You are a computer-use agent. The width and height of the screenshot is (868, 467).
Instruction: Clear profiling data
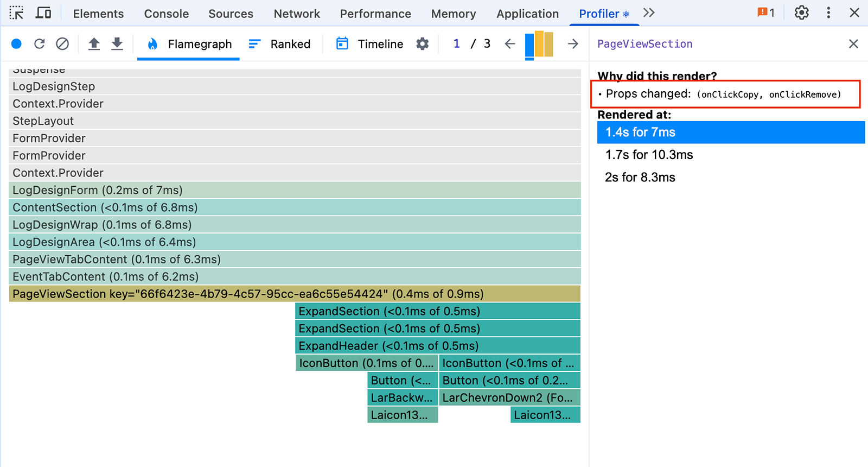point(62,44)
